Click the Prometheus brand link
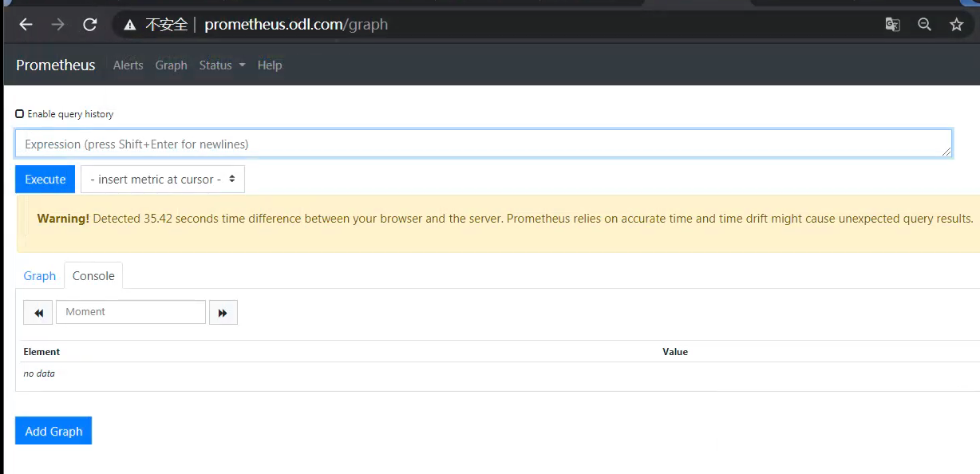The image size is (980, 474). [56, 65]
